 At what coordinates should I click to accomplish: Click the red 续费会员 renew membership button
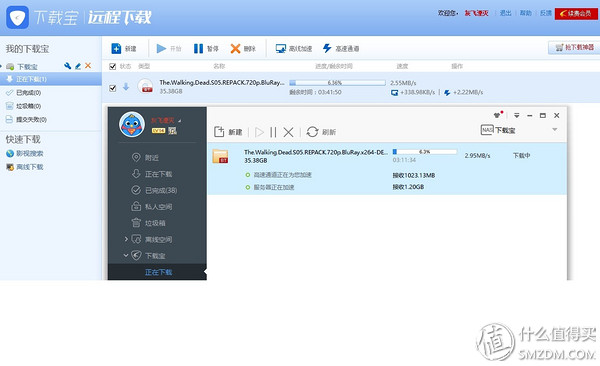click(576, 13)
